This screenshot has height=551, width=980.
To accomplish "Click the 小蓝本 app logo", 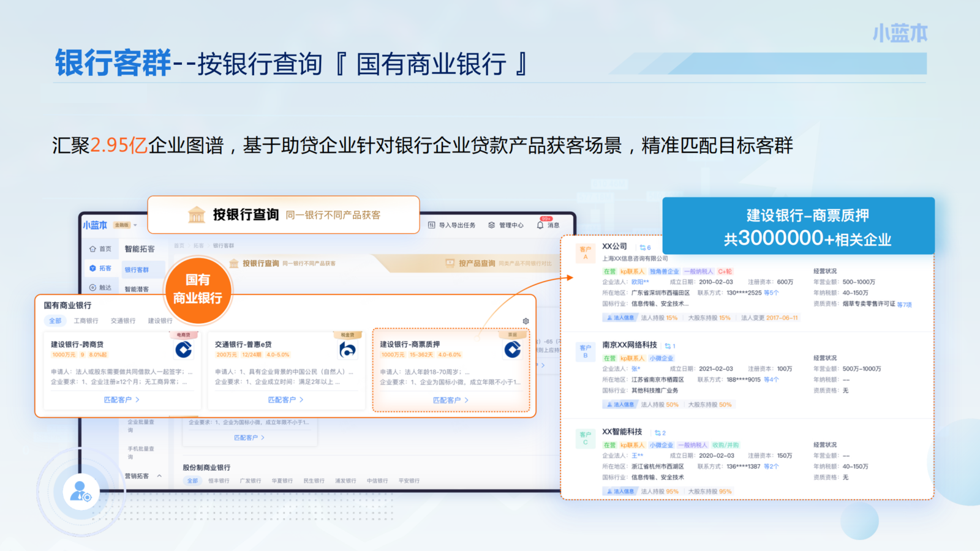I will click(95, 225).
